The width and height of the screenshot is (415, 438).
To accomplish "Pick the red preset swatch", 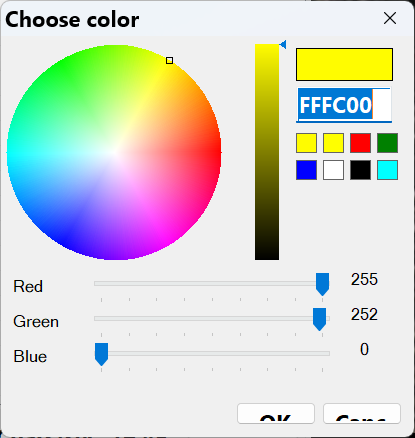I will click(360, 143).
